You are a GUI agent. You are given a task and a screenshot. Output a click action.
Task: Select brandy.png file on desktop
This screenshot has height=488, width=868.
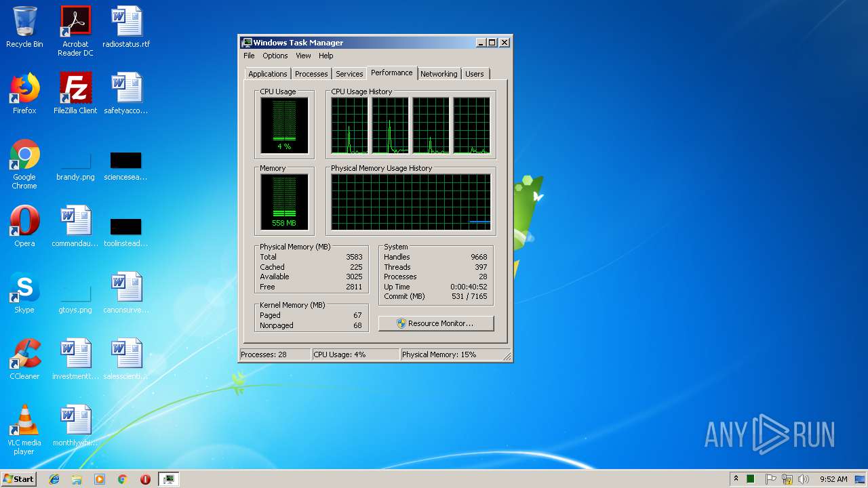tap(75, 165)
